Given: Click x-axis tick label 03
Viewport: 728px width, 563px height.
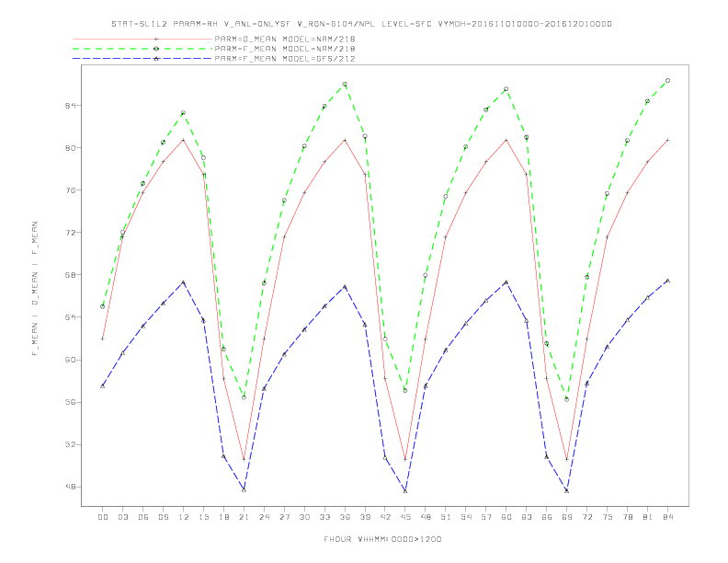Looking at the screenshot, I should point(122,517).
